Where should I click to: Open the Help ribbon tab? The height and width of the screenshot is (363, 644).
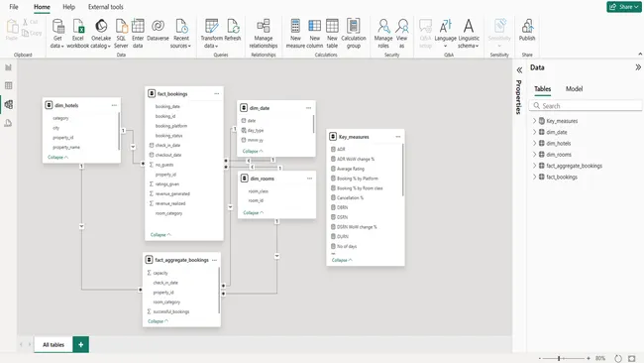(68, 7)
